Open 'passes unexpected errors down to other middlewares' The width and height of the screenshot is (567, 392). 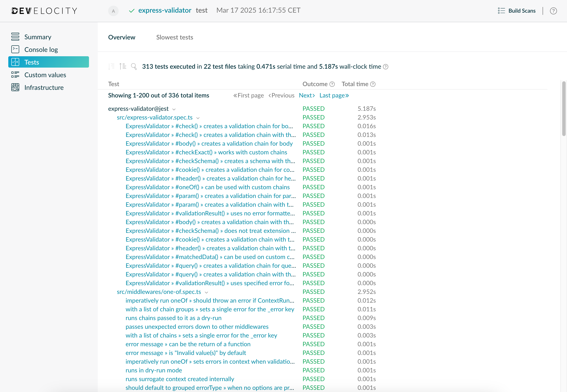197,327
